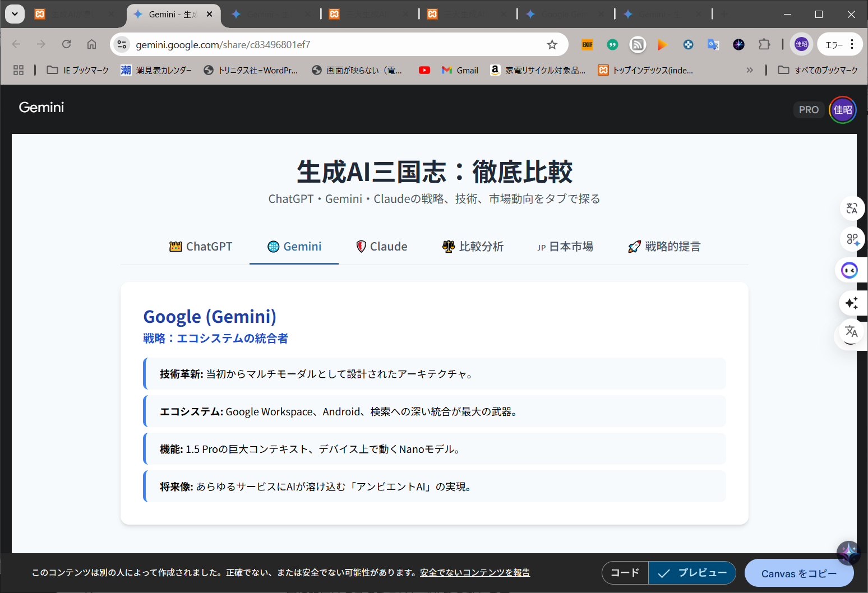Open the EXIF viewer extension icon
Image resolution: width=868 pixels, height=593 pixels.
pyautogui.click(x=587, y=45)
